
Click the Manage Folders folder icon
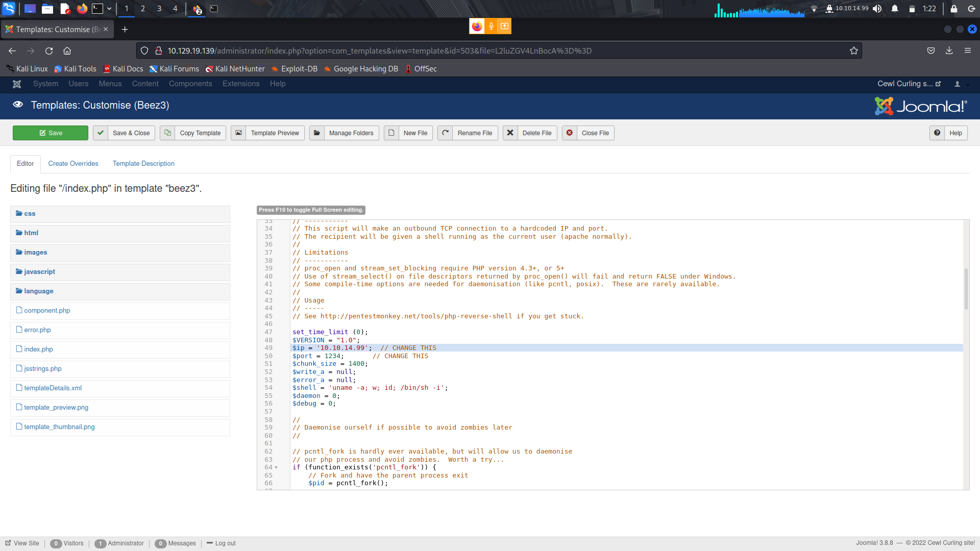[x=317, y=133]
